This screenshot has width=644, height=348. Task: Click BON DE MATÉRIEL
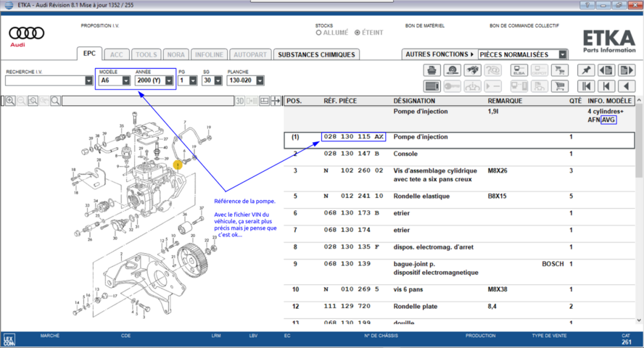(425, 26)
